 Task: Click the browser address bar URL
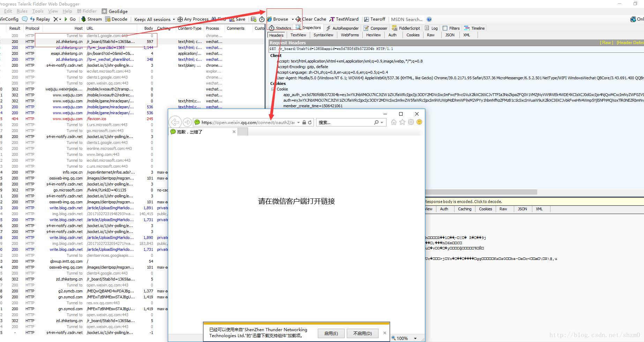pyautogui.click(x=248, y=122)
